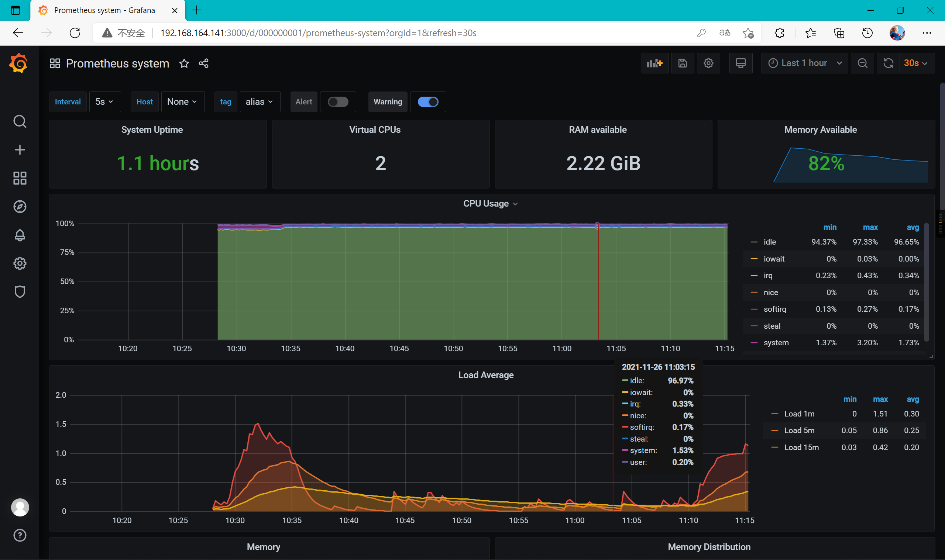Image resolution: width=945 pixels, height=560 pixels.
Task: Cycle view mode monitor icon
Action: click(x=741, y=63)
